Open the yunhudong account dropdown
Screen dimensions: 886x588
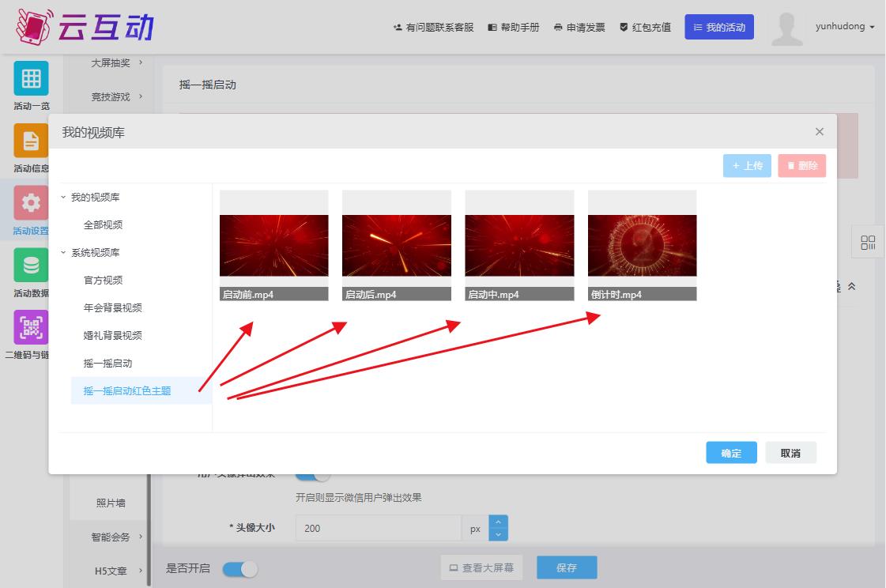point(845,27)
